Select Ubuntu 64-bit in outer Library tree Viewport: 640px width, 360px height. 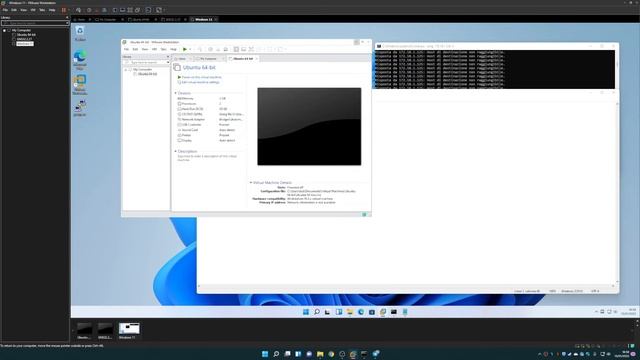click(x=26, y=35)
